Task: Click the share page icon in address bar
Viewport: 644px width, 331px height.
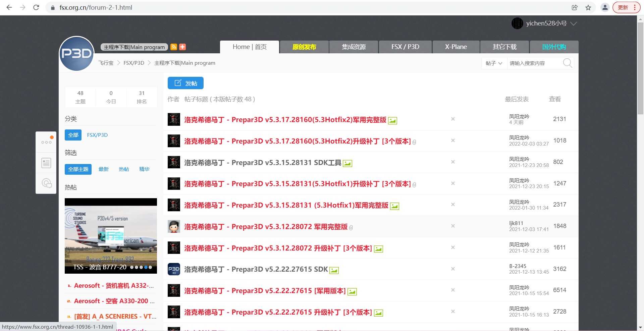Action: (575, 7)
